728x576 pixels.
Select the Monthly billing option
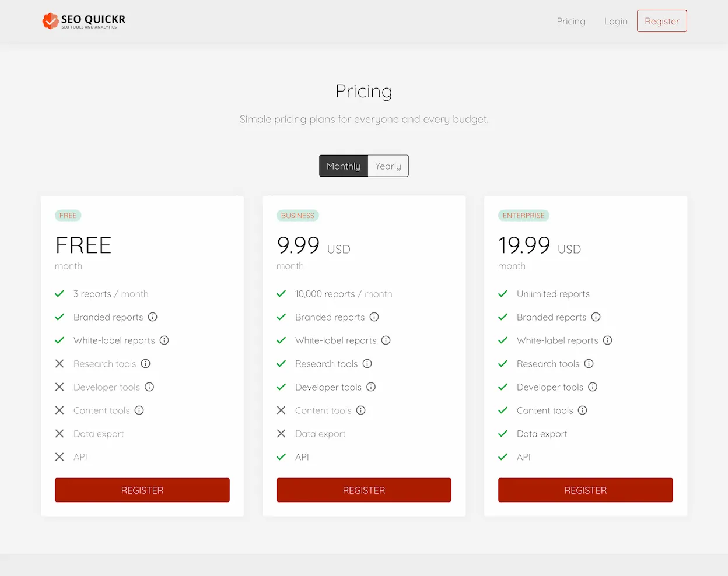[344, 166]
